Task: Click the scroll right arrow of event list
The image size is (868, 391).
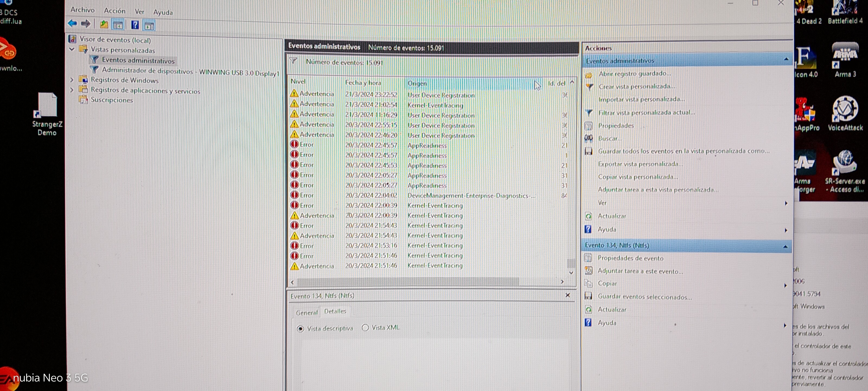Action: click(x=562, y=282)
